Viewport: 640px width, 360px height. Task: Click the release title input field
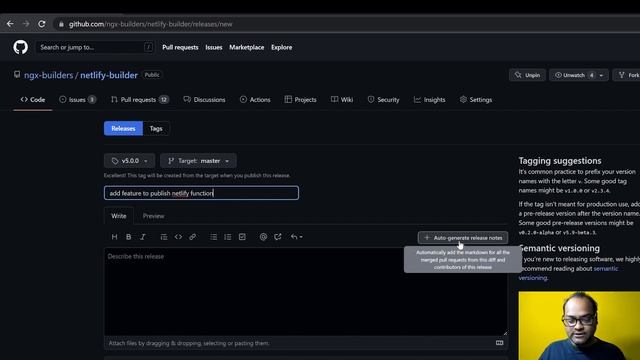201,193
